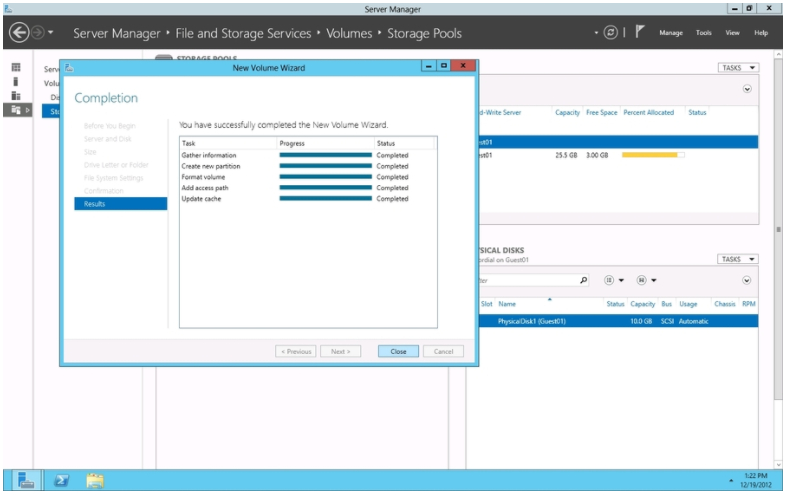The width and height of the screenshot is (787, 495).
Task: Click the search magnifier in filter box
Action: 583,280
